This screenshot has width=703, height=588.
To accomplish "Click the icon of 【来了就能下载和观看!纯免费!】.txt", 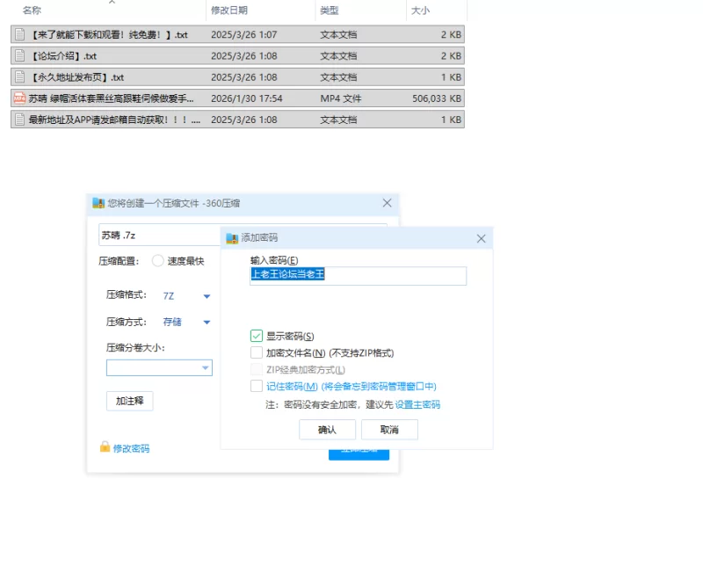I will (x=19, y=34).
